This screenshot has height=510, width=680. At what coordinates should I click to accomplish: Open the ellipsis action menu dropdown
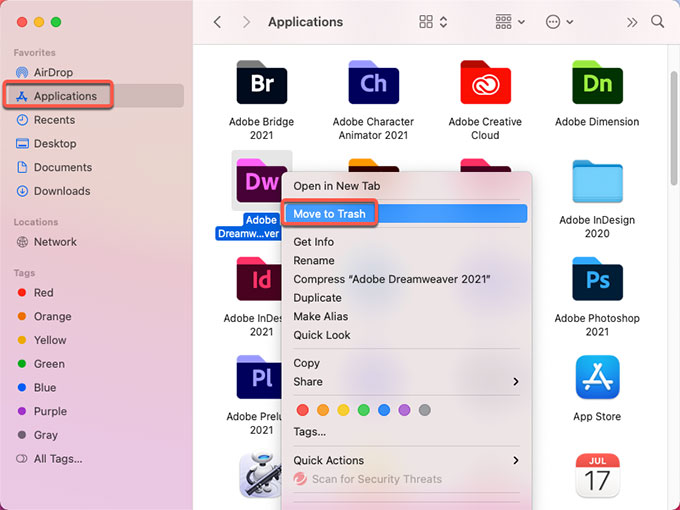pyautogui.click(x=559, y=22)
